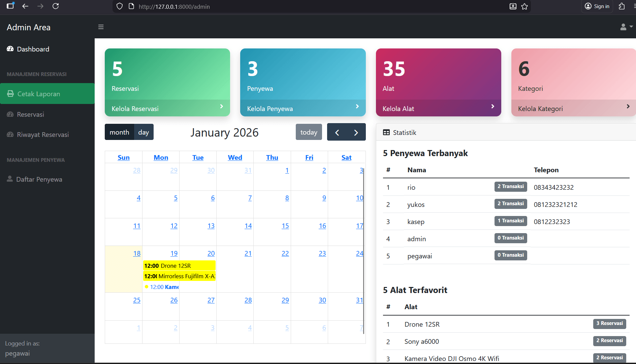Click the chevron on the Kelola Reservasi card
The width and height of the screenshot is (636, 364).
pos(221,106)
